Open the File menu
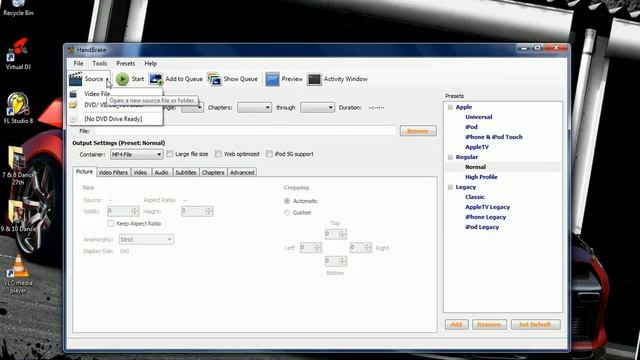This screenshot has width=640, height=360. pos(78,64)
